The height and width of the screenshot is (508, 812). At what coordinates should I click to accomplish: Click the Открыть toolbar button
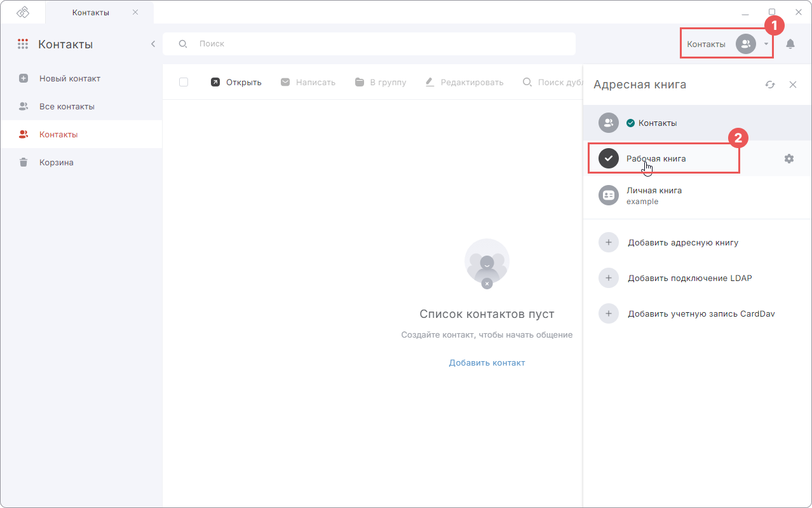[236, 82]
